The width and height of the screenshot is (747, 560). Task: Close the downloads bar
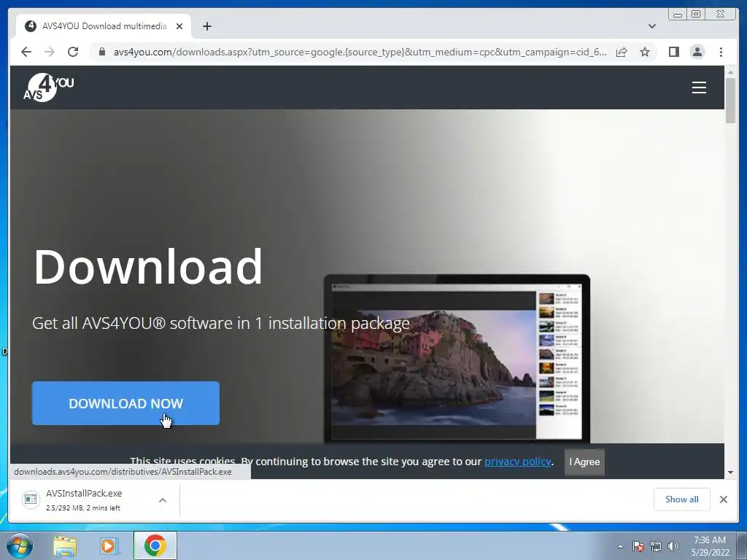click(x=724, y=499)
